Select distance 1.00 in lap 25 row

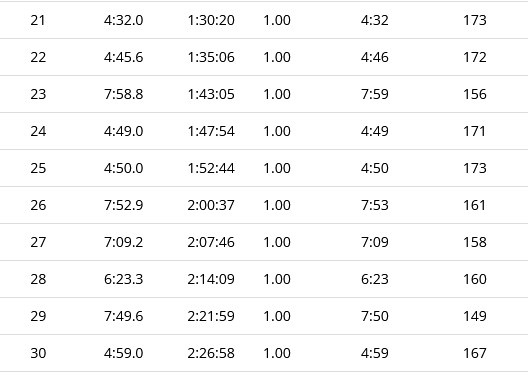point(277,168)
